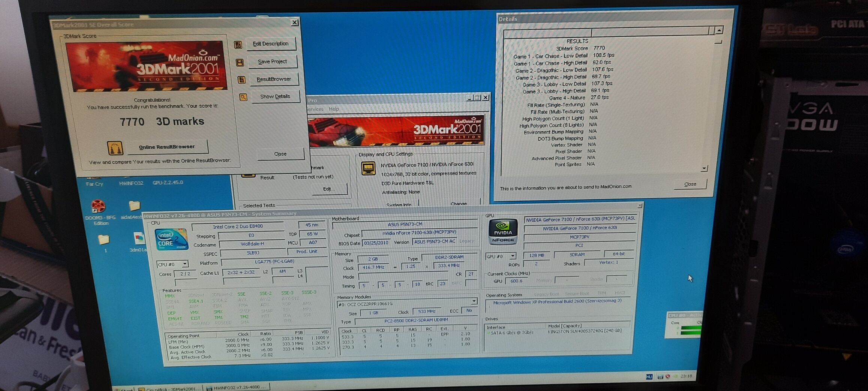Switch to the 3DMark2001 taskbar item
This screenshot has height=391, width=868.
tap(170, 389)
